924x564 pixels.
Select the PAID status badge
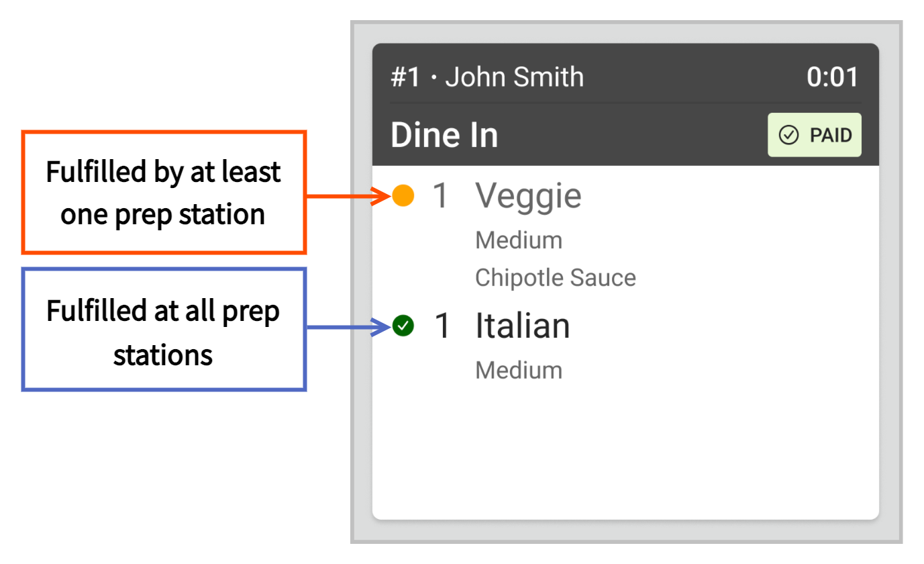pyautogui.click(x=815, y=135)
